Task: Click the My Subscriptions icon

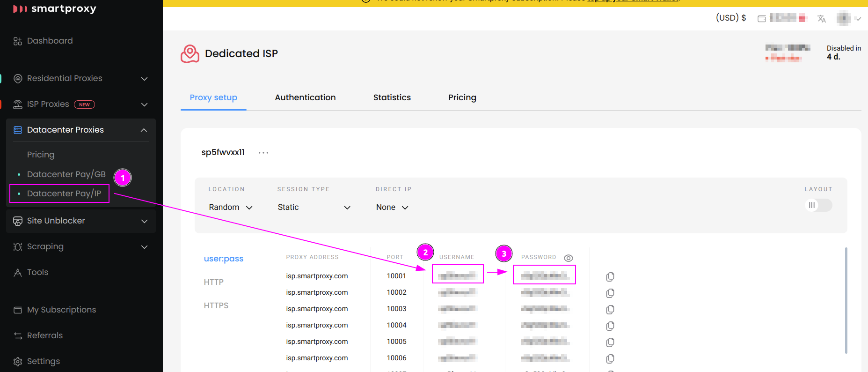Action: tap(18, 310)
